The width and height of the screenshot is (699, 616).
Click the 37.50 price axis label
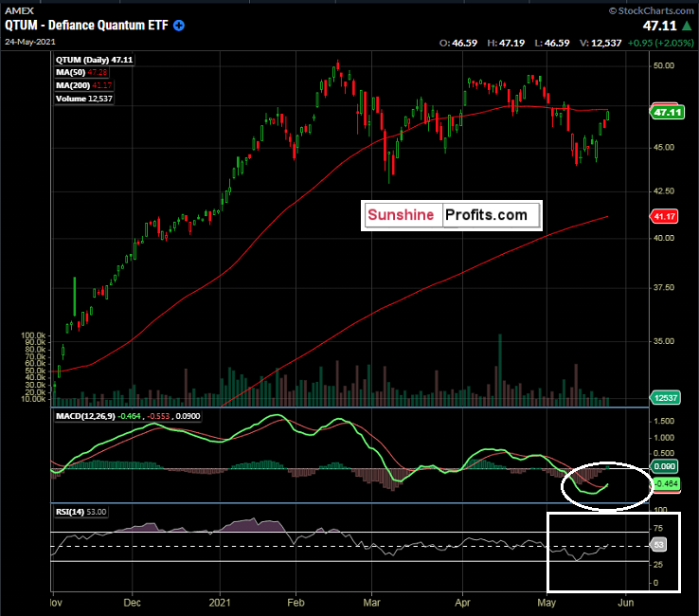point(664,287)
